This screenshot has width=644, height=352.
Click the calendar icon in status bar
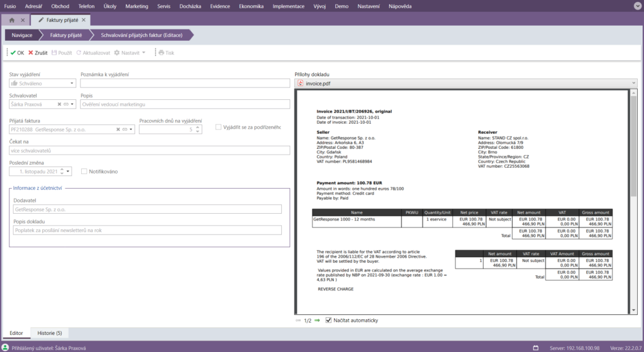(536, 348)
